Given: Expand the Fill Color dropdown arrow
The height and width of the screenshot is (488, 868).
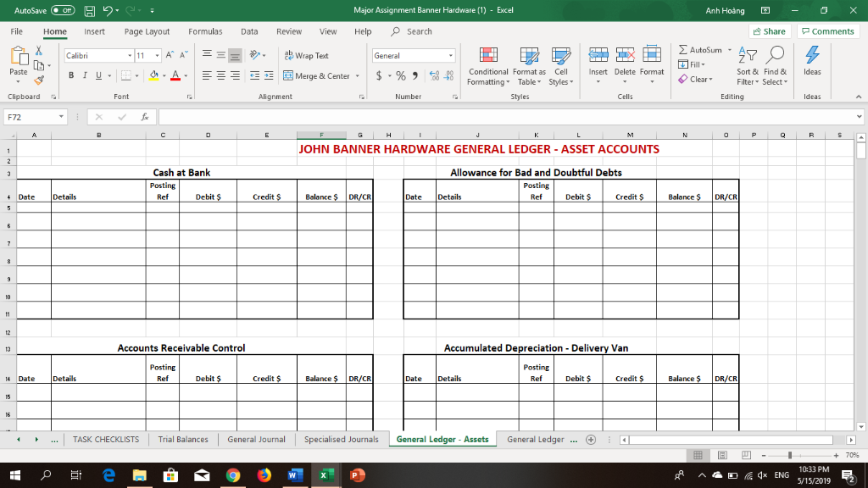Looking at the screenshot, I should [x=164, y=76].
